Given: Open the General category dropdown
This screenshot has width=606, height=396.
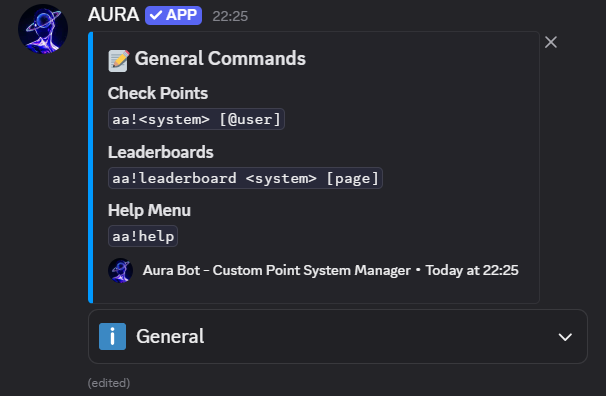Looking at the screenshot, I should (x=338, y=337).
